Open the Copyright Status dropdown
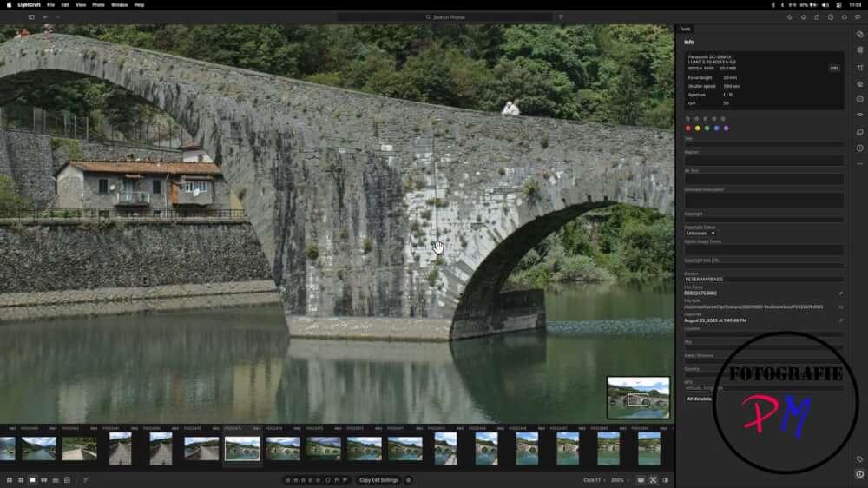The image size is (868, 488). pos(700,234)
